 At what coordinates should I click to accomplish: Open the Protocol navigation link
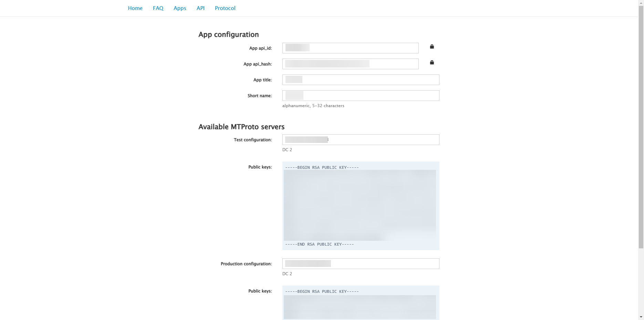[x=225, y=8]
